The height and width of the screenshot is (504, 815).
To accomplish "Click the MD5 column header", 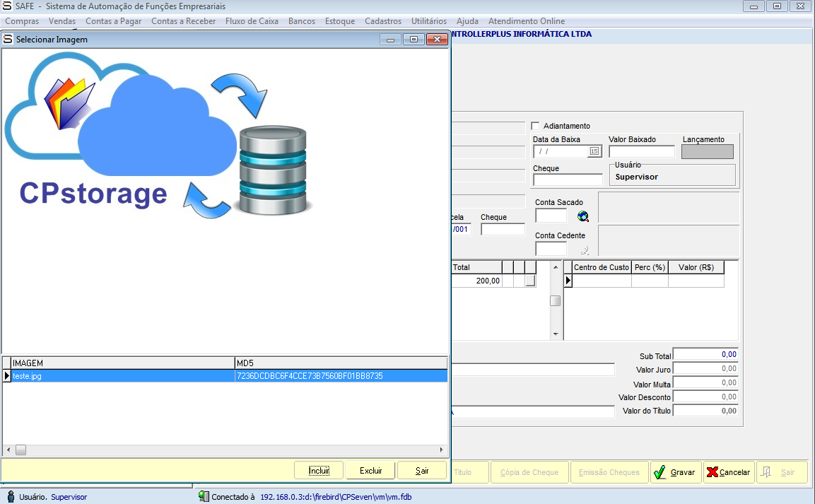I will pos(341,363).
